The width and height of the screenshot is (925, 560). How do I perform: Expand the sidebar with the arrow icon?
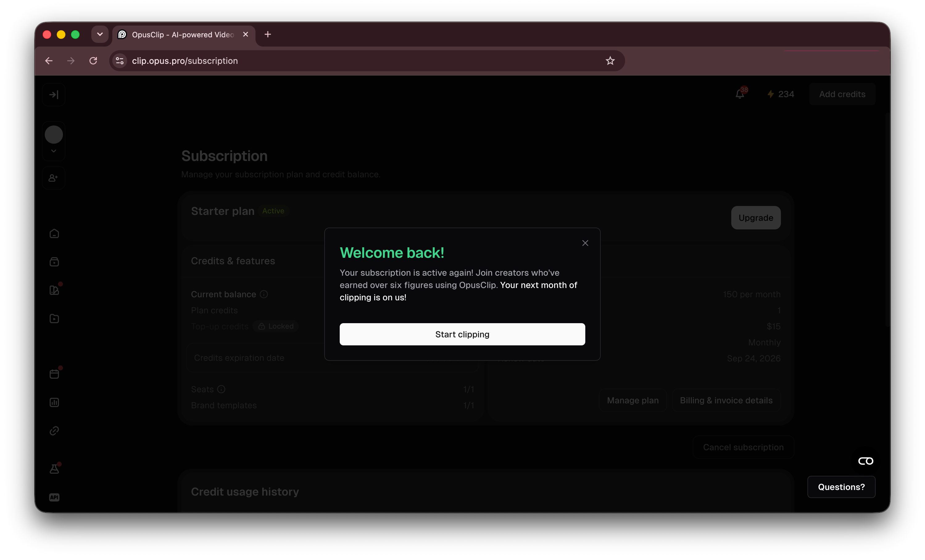pyautogui.click(x=54, y=95)
